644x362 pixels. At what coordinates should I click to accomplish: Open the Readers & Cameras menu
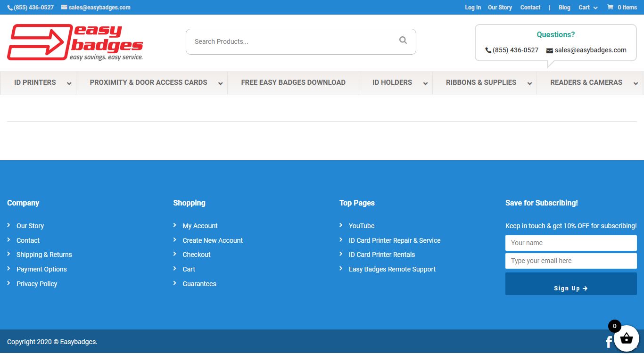click(x=586, y=82)
